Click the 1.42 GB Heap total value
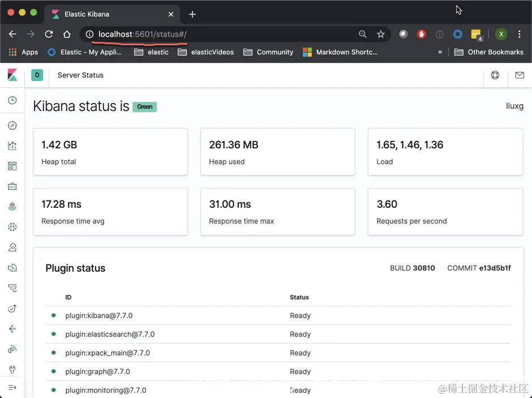This screenshot has height=398, width=532. point(59,145)
